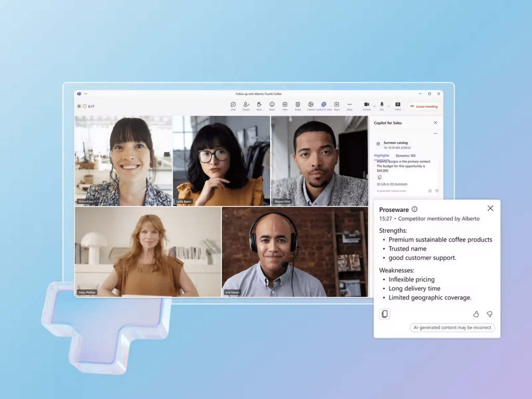532x399 pixels.
Task: Open the 50 Cafe A-100 Automatic link
Action: click(392, 184)
